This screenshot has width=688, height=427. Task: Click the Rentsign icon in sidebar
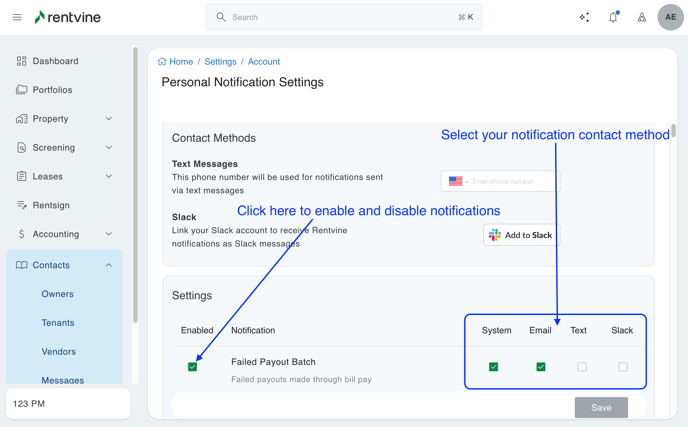point(22,205)
